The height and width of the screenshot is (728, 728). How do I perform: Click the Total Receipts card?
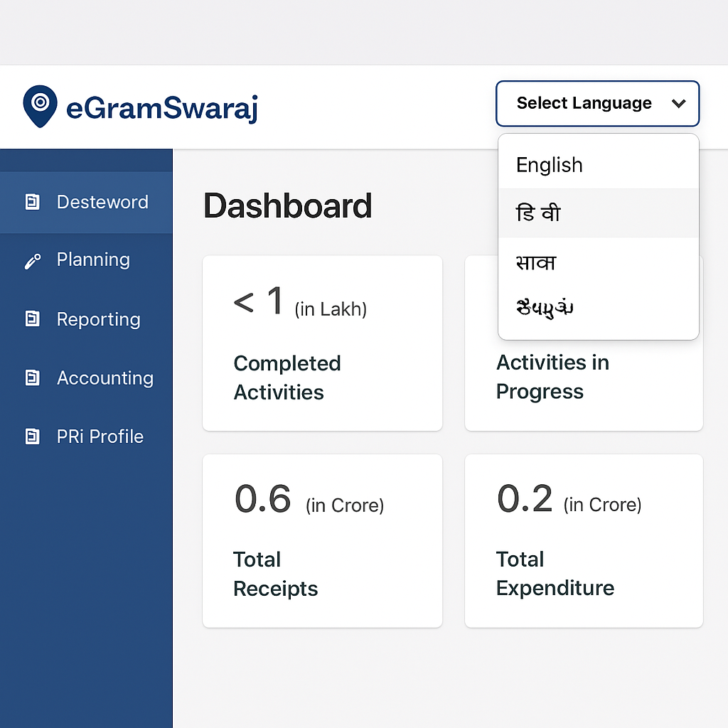click(322, 540)
